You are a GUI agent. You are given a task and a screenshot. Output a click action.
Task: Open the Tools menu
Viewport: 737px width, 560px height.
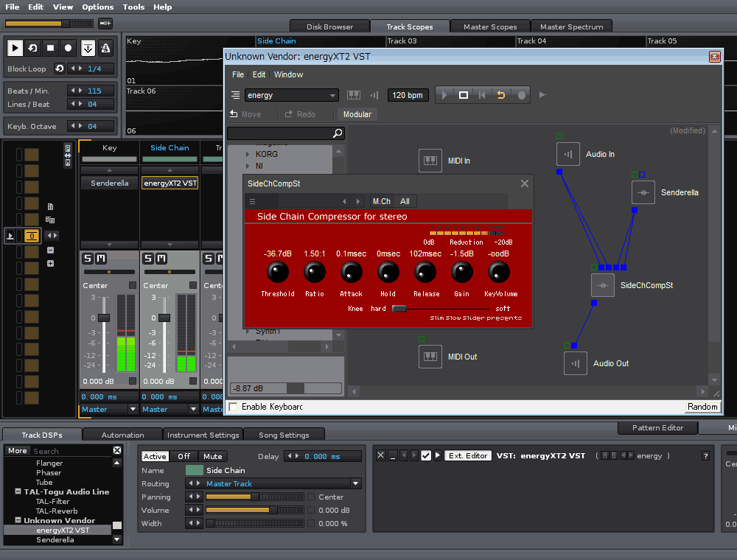pos(133,7)
